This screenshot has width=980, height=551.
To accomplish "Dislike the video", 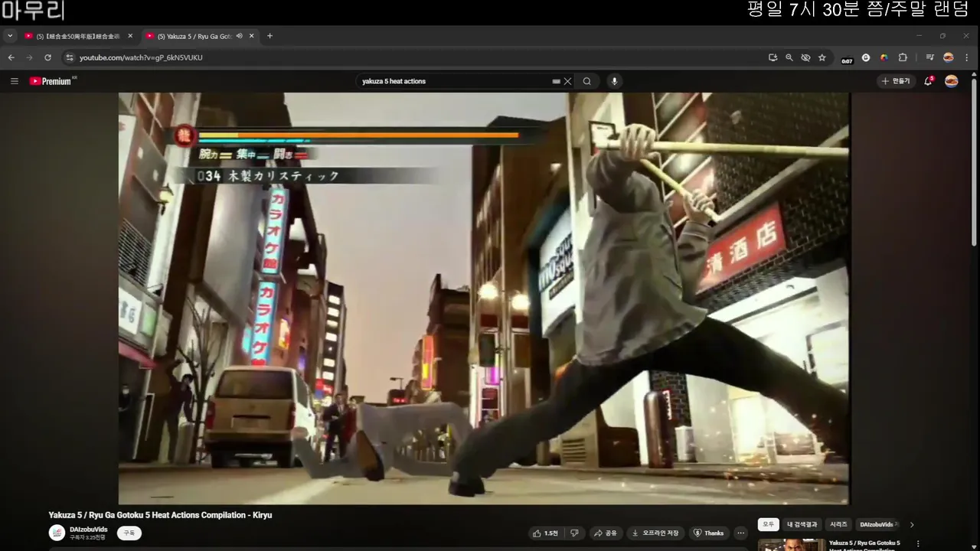I will [575, 533].
